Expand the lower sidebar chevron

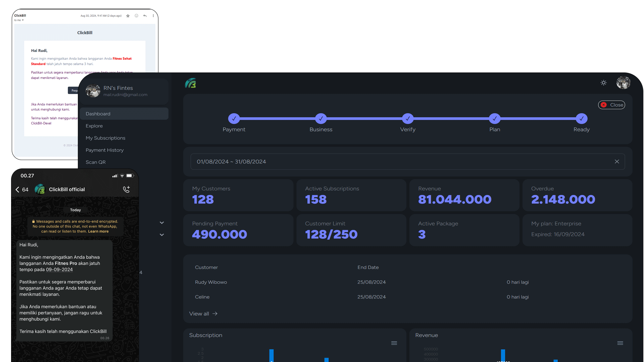coord(162,235)
